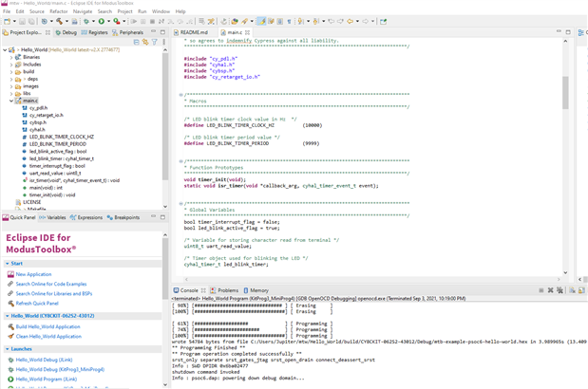
Task: Click the Back navigation yellow arrow
Action: click(350, 21)
